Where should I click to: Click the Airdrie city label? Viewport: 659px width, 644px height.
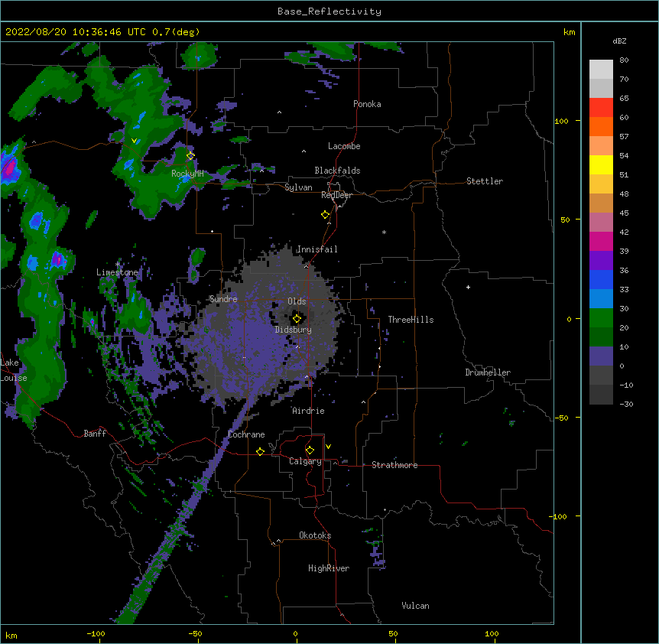point(309,411)
